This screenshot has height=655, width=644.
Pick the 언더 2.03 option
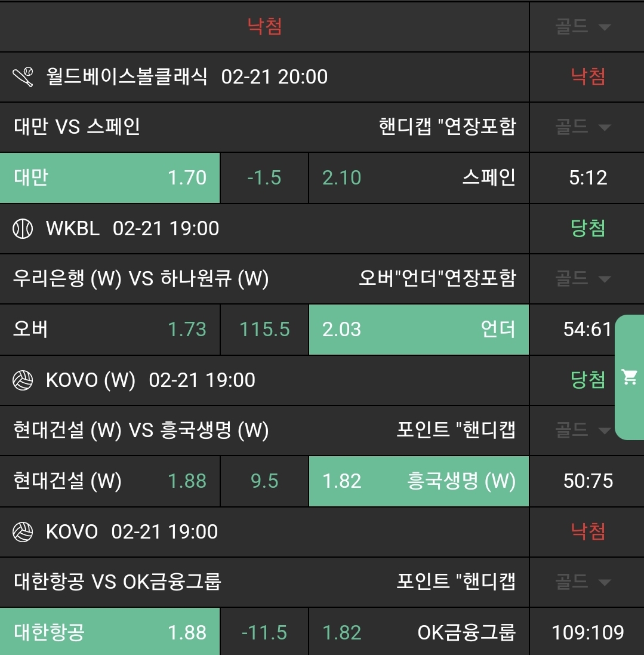418,330
